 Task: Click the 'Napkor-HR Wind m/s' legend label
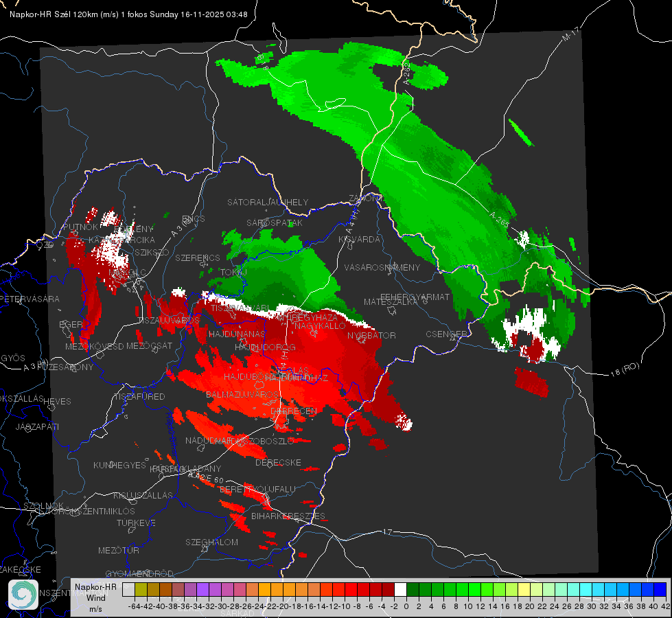pyautogui.click(x=95, y=597)
